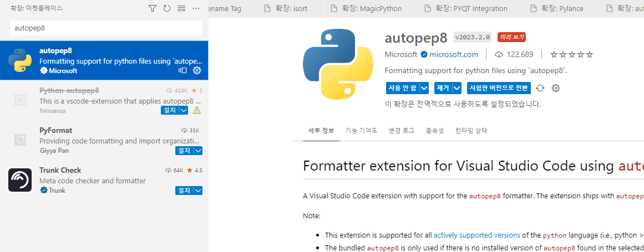Click the PyFormat placeholder extension icon
The width and height of the screenshot is (644, 252).
pos(20,140)
